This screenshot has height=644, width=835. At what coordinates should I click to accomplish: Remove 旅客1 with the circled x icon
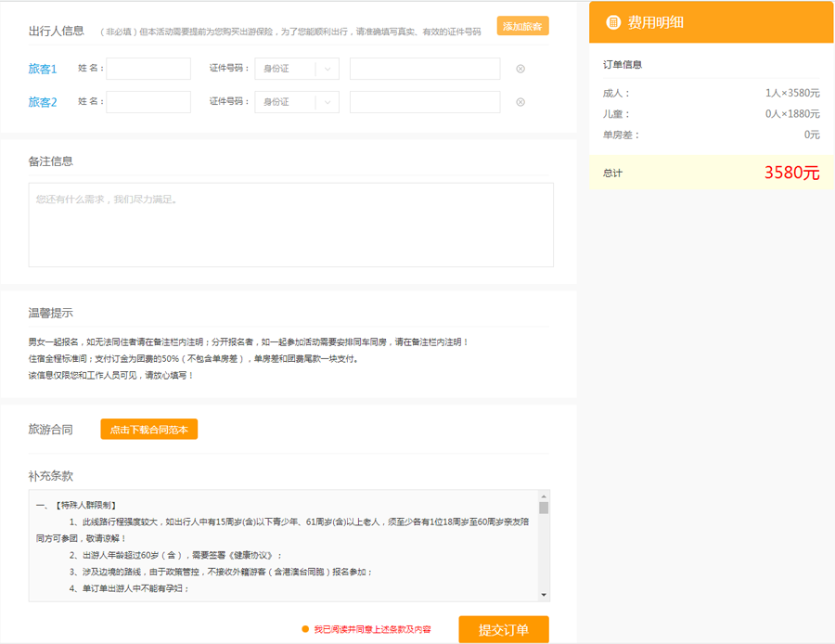(520, 69)
